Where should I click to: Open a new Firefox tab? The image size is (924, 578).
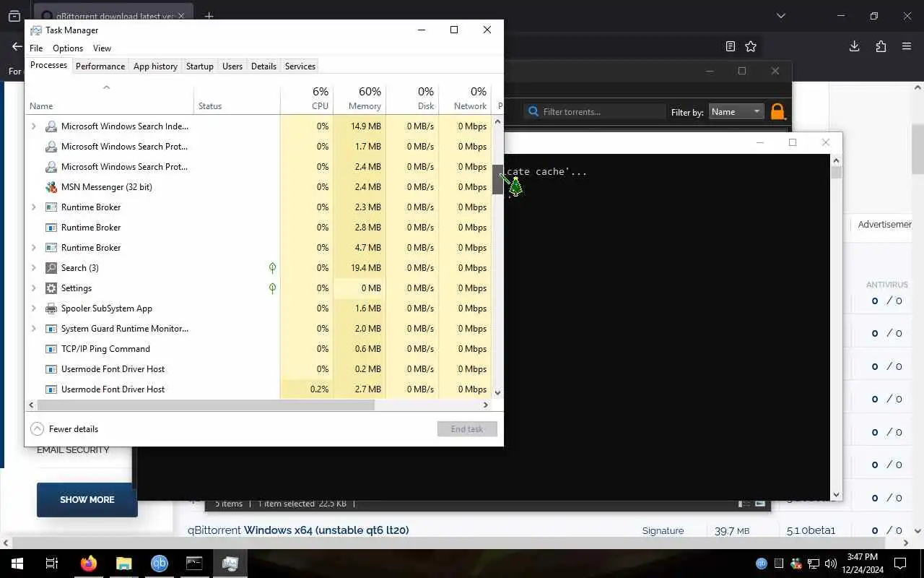pyautogui.click(x=209, y=16)
